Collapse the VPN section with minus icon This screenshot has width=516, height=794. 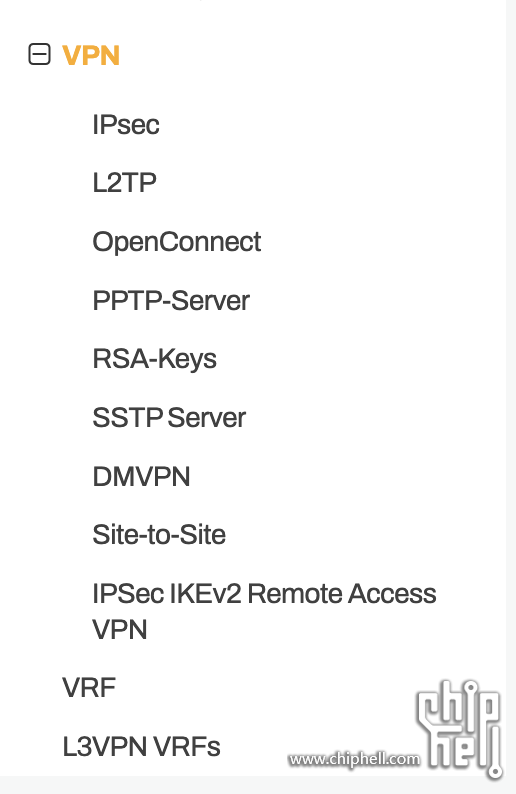tap(39, 54)
